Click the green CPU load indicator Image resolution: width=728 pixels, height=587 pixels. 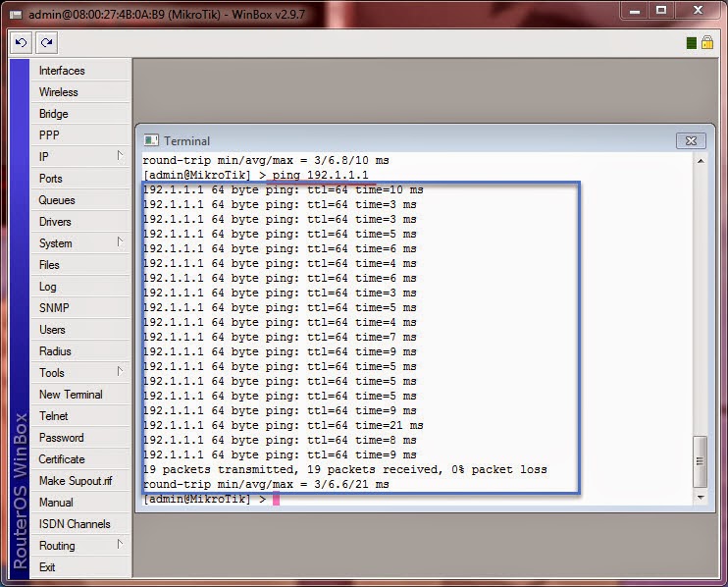tap(692, 43)
